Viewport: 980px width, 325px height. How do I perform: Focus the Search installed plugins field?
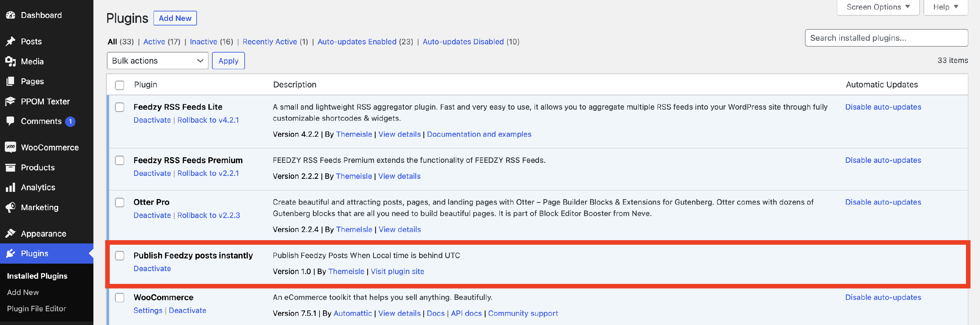coord(886,38)
